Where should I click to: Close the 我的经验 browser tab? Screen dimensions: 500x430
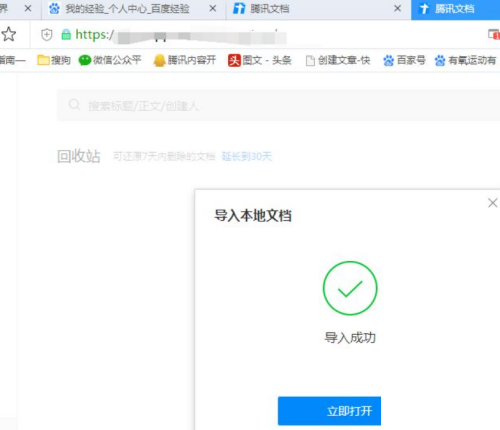coord(213,9)
